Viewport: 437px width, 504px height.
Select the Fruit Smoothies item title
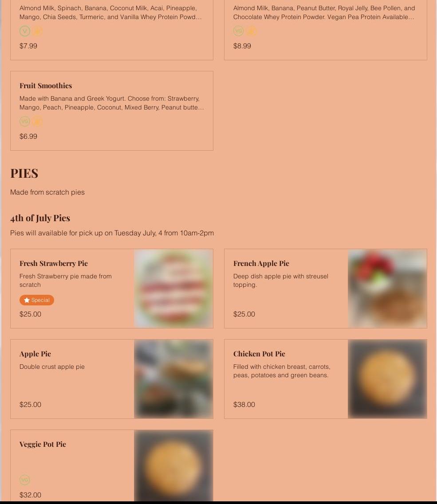coord(46,86)
